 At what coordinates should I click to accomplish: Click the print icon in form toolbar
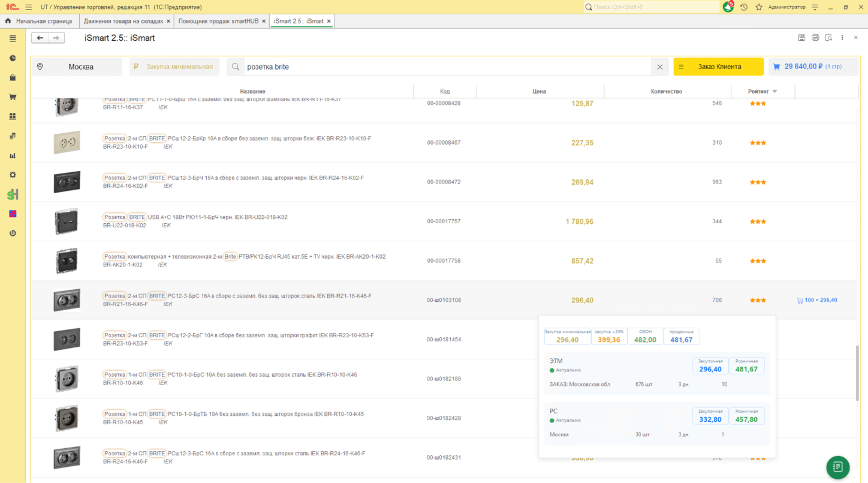point(815,38)
